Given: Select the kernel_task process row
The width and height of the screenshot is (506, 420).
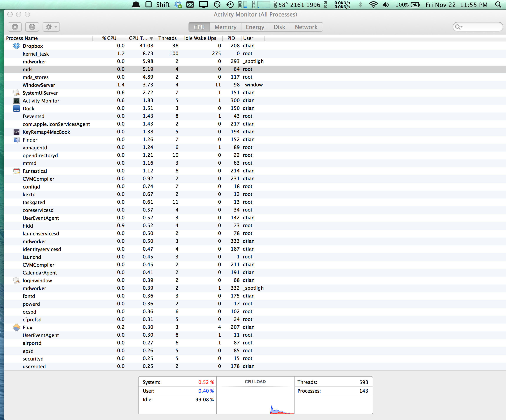Looking at the screenshot, I should [36, 54].
